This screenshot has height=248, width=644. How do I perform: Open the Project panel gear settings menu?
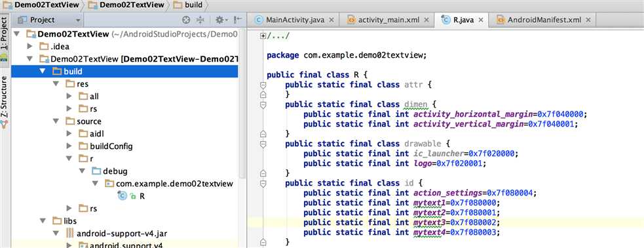pyautogui.click(x=221, y=20)
